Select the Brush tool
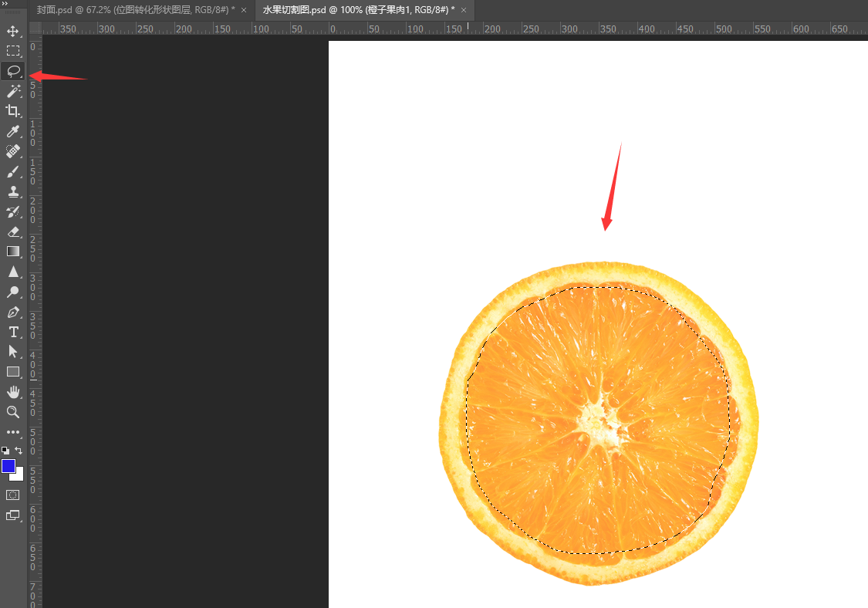868x608 pixels. tap(13, 171)
